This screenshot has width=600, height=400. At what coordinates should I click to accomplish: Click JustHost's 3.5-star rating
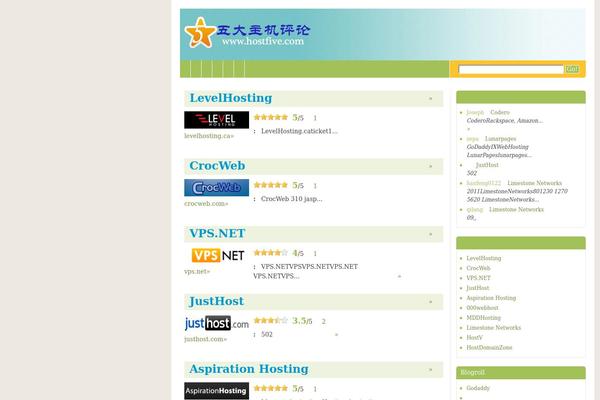click(271, 320)
